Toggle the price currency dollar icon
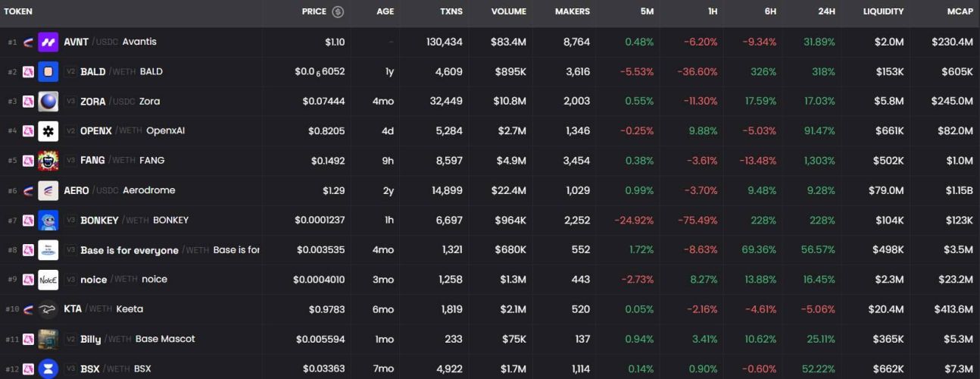The height and width of the screenshot is (379, 980). coord(338,11)
